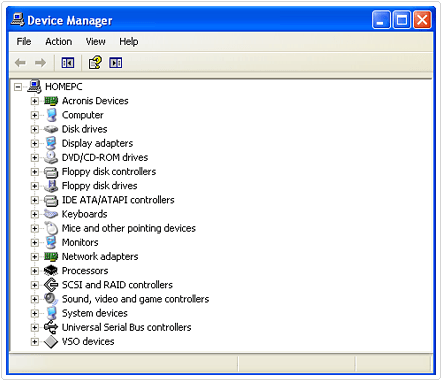Click the Sound, video and game controllers icon
The height and width of the screenshot is (381, 442).
[x=51, y=299]
